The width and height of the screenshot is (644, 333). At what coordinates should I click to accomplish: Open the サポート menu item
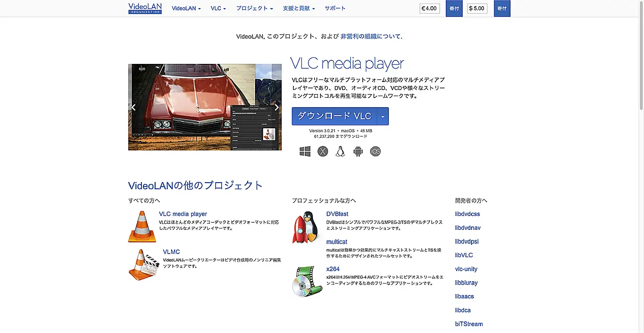click(335, 9)
